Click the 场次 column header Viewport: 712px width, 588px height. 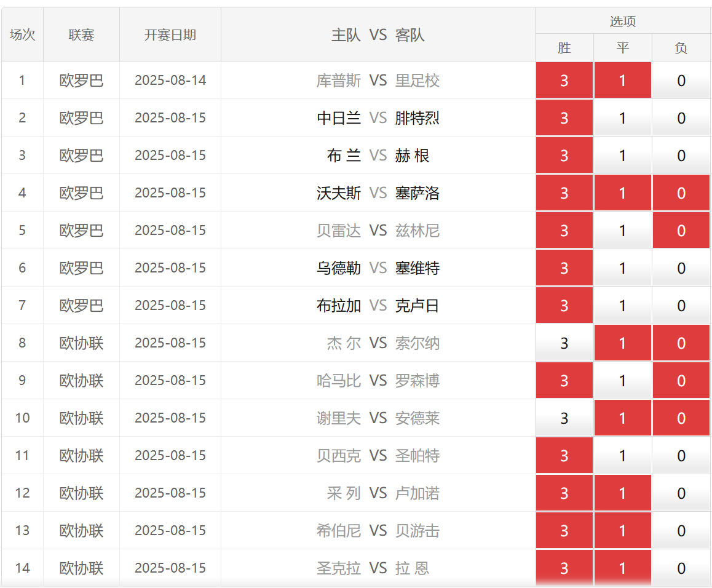(22, 34)
